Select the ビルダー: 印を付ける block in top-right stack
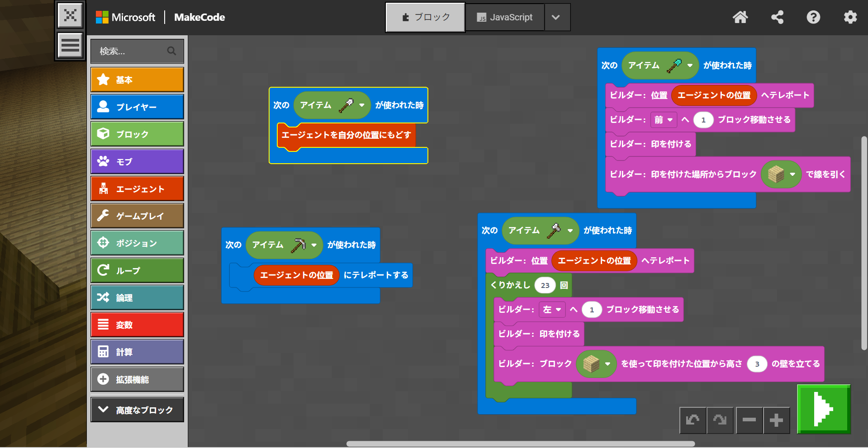 pyautogui.click(x=650, y=144)
